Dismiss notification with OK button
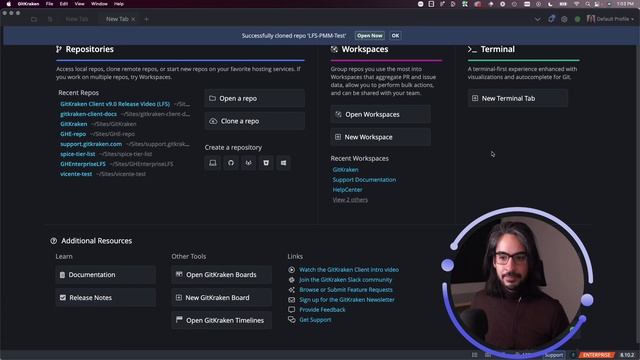 (395, 36)
